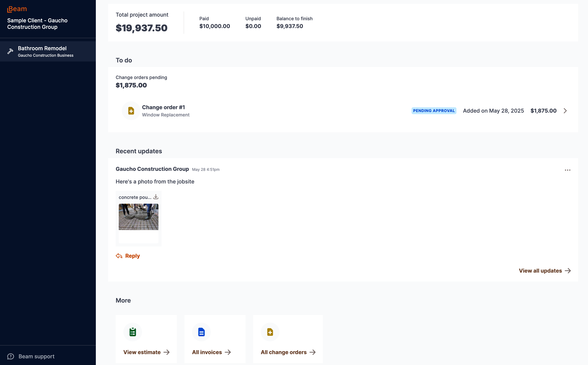This screenshot has height=365, width=588.
Task: Click the Beam logo
Action: [17, 9]
